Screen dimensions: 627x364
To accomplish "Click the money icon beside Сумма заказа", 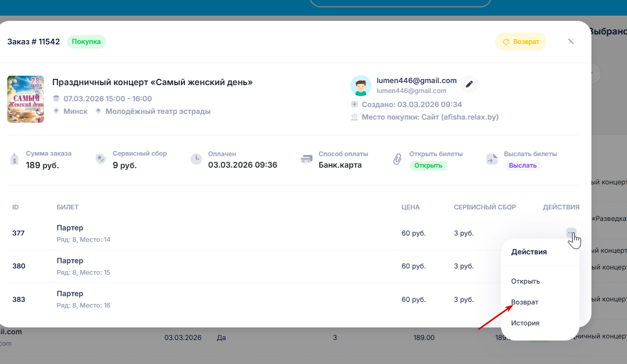I will 15,159.
